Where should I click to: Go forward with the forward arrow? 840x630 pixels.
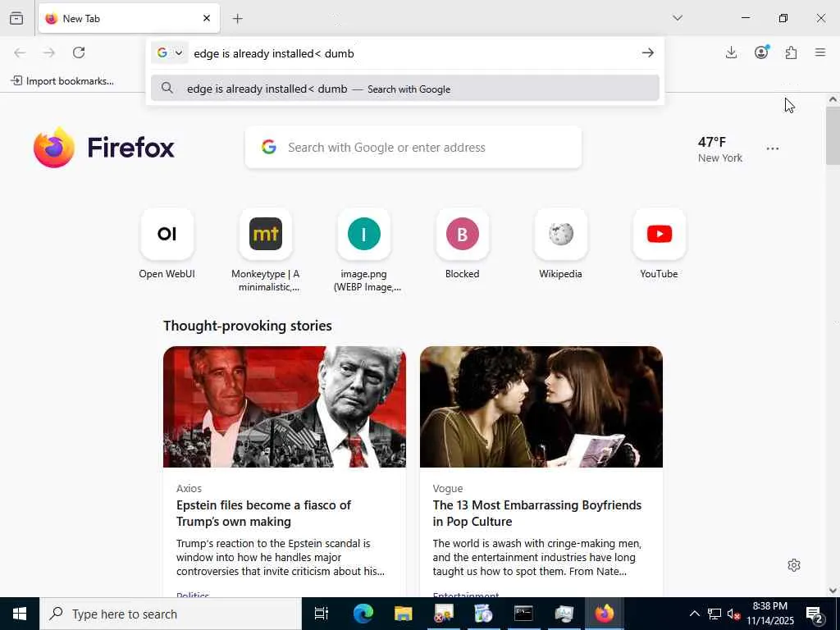[x=49, y=52]
